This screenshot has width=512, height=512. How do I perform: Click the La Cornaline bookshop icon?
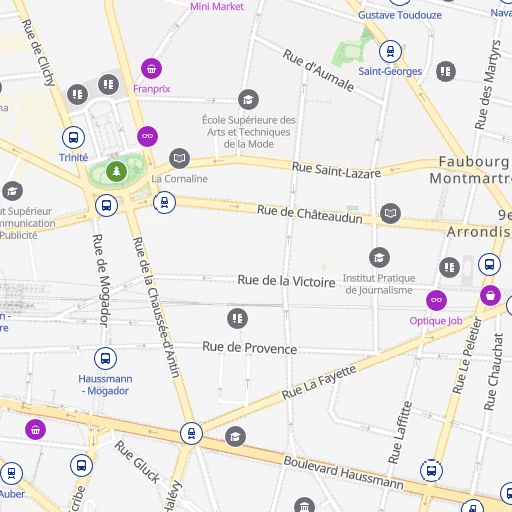pos(179,158)
